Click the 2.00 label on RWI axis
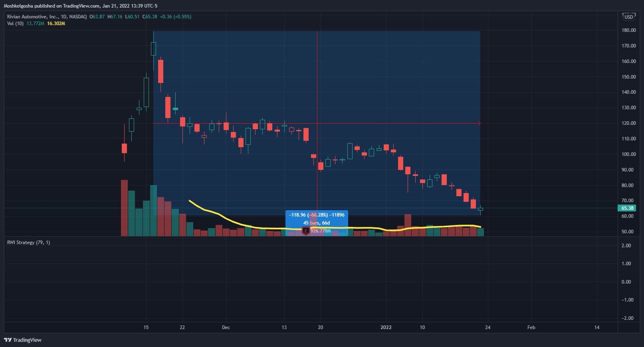Image resolution: width=644 pixels, height=347 pixels. click(626, 246)
